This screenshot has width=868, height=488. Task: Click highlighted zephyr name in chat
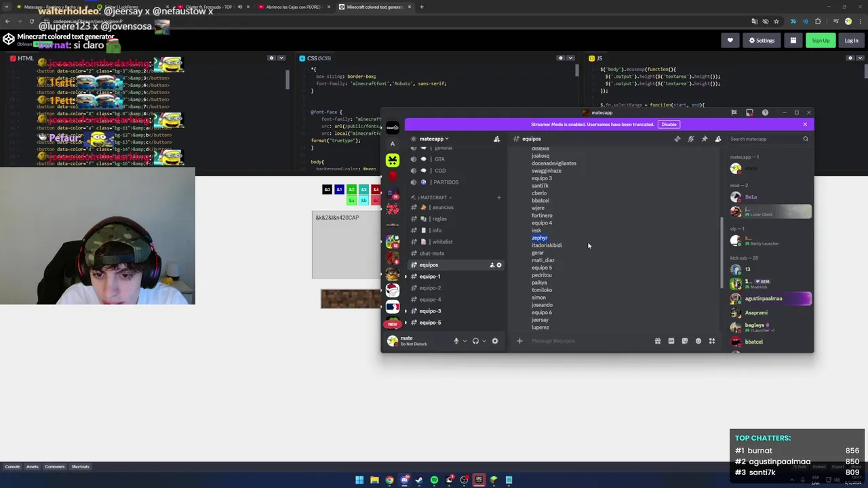pos(540,238)
